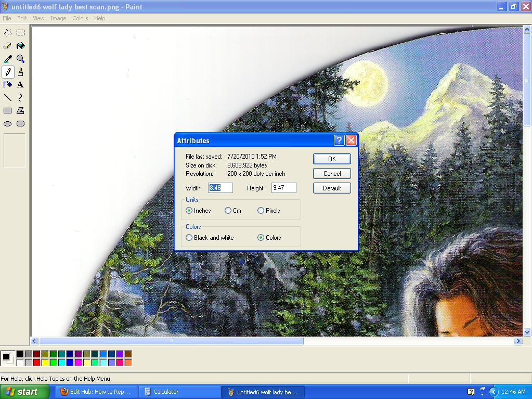This screenshot has width=532, height=399.
Task: Select the Brush tool
Action: [x=21, y=72]
